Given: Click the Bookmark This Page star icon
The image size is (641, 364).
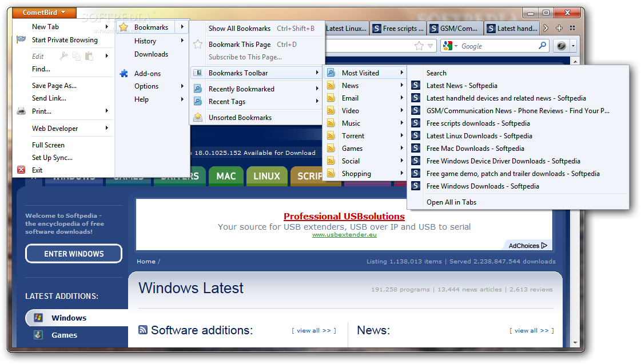Looking at the screenshot, I should [x=198, y=44].
